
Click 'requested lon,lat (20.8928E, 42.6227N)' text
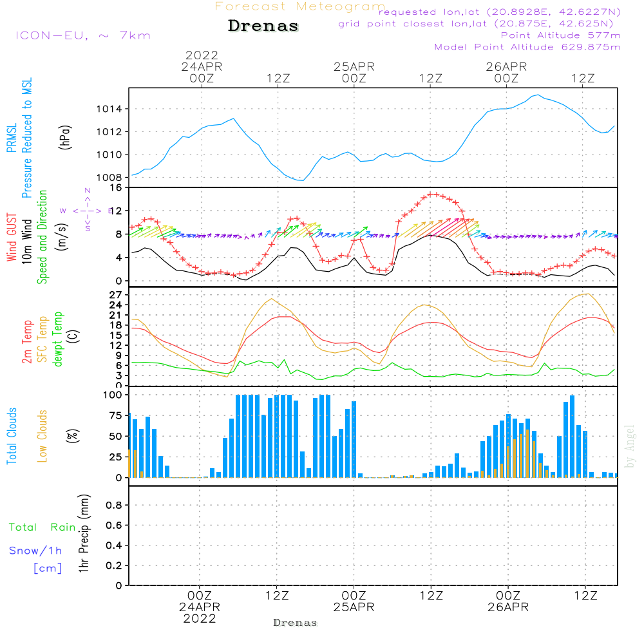click(500, 12)
